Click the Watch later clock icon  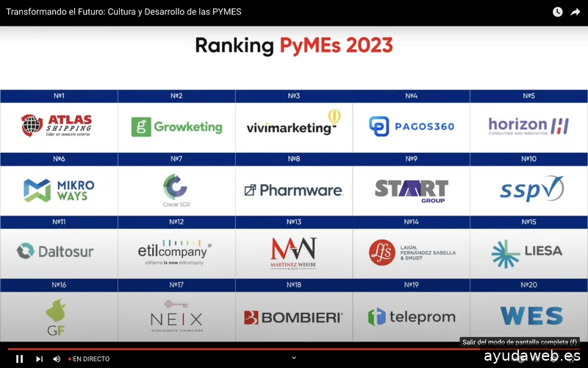pos(558,12)
